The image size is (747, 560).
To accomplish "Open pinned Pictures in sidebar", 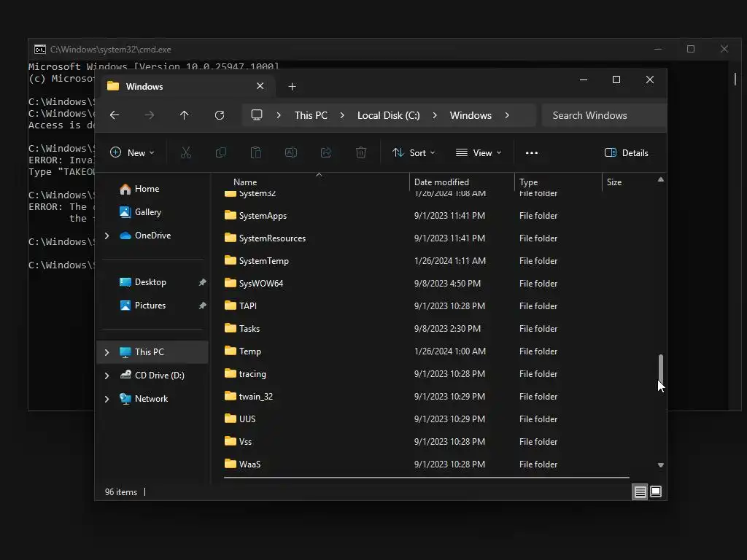I will (150, 306).
